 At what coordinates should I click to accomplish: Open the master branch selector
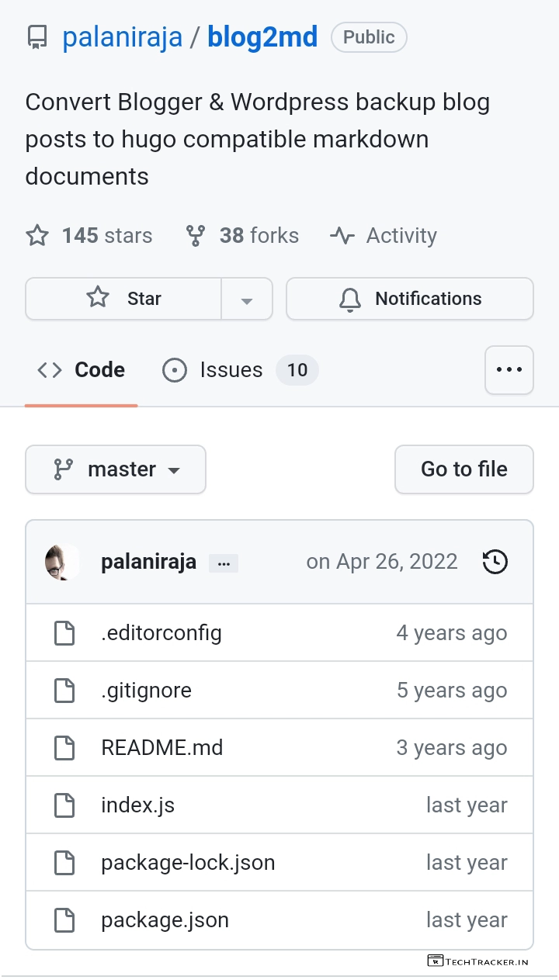tap(116, 469)
